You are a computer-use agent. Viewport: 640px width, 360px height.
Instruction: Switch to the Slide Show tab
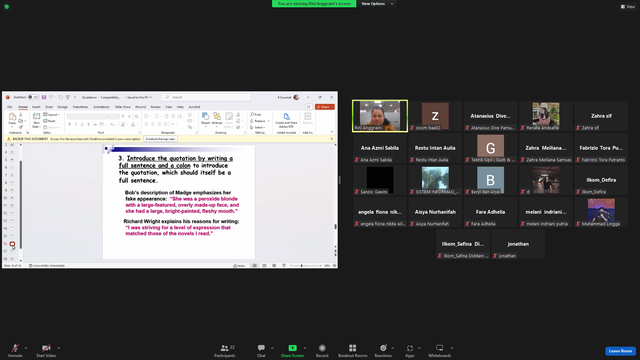point(122,107)
